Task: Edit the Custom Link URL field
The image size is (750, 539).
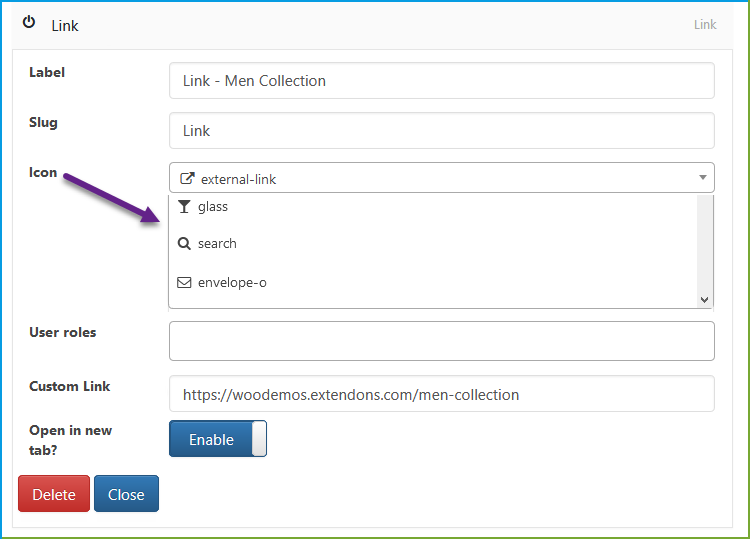Action: pyautogui.click(x=441, y=394)
